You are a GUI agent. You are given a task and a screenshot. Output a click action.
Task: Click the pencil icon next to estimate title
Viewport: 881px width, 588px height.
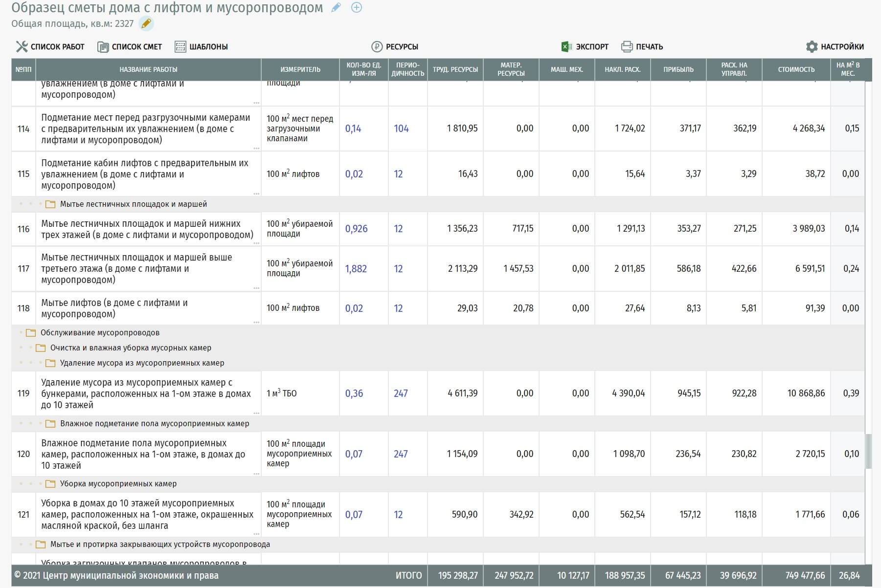click(336, 7)
